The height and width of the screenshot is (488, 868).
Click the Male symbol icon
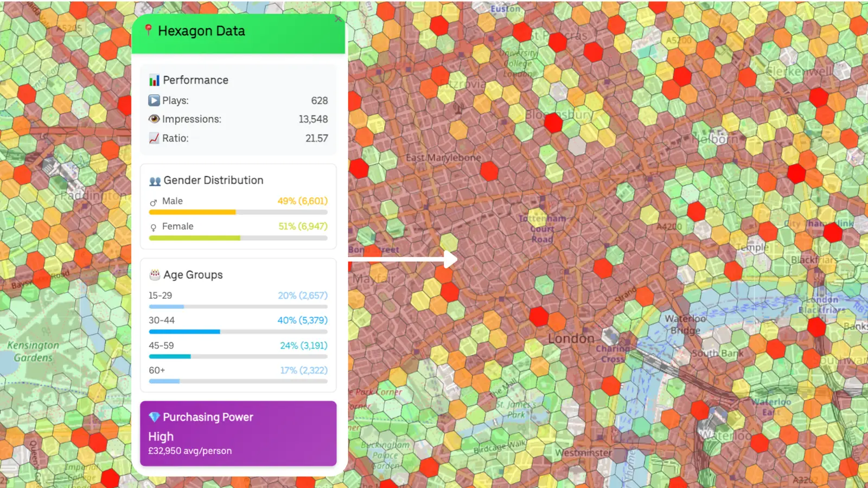(x=154, y=202)
